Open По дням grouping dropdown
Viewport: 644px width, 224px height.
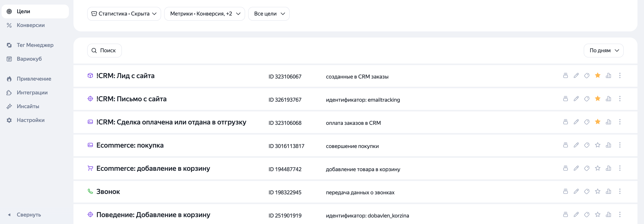(x=603, y=51)
